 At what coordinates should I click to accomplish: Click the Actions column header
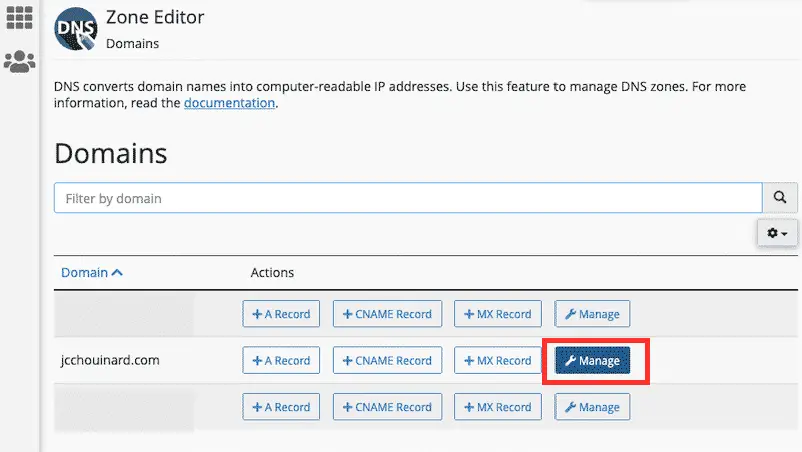click(272, 273)
